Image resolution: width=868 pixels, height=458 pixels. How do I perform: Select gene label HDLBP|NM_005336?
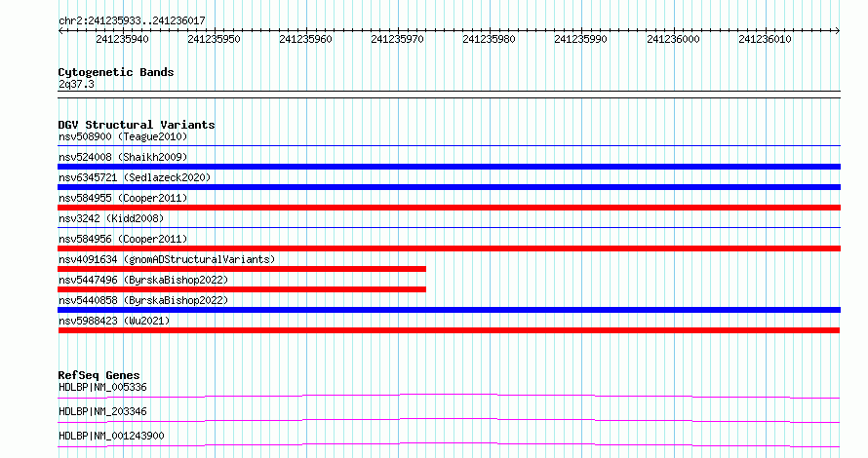pos(102,387)
